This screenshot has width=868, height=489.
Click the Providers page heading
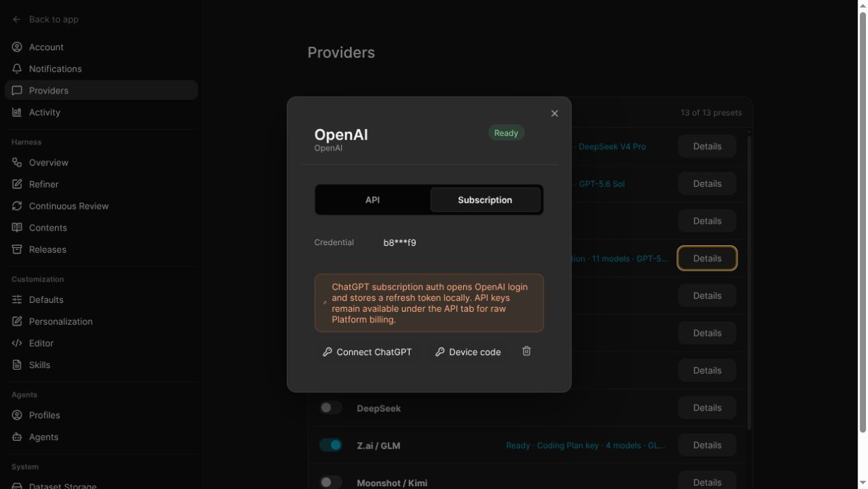341,53
